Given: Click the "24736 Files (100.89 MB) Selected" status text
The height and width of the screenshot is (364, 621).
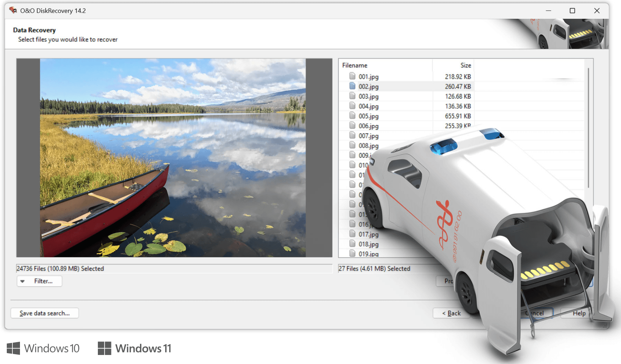Looking at the screenshot, I should pyautogui.click(x=60, y=268).
